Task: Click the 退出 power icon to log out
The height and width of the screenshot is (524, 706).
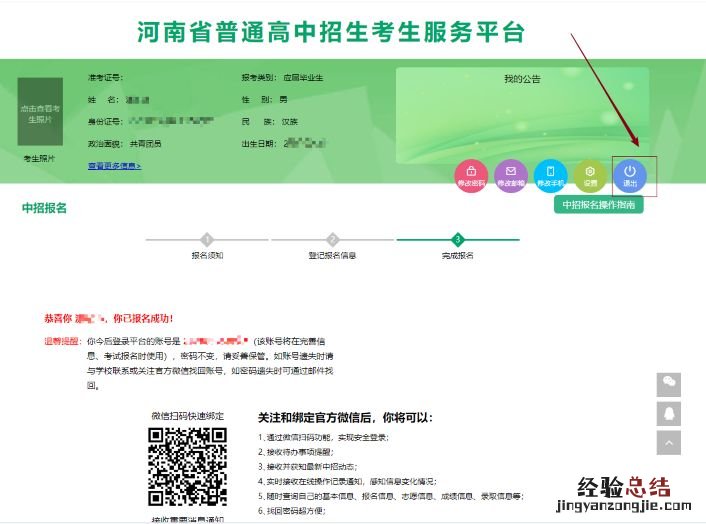Action: tap(630, 176)
